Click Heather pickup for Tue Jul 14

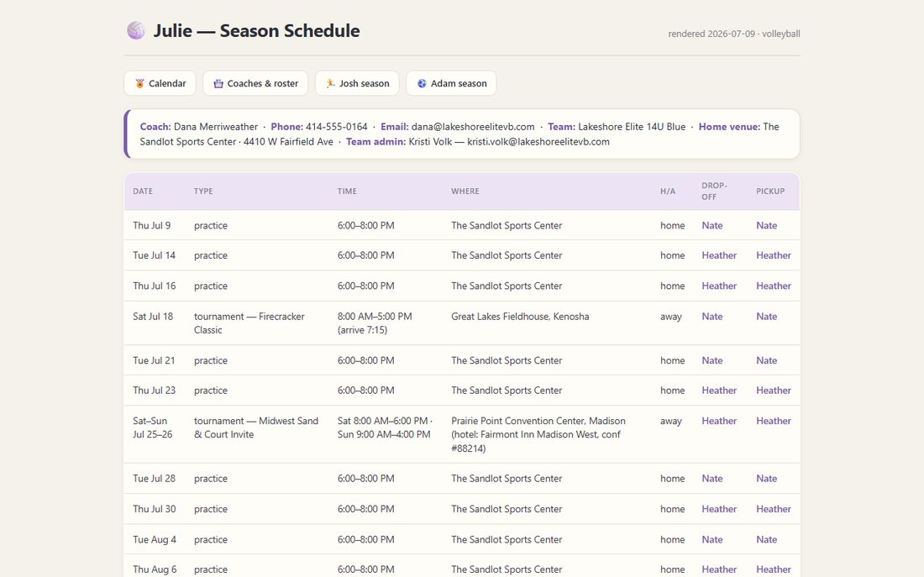773,255
